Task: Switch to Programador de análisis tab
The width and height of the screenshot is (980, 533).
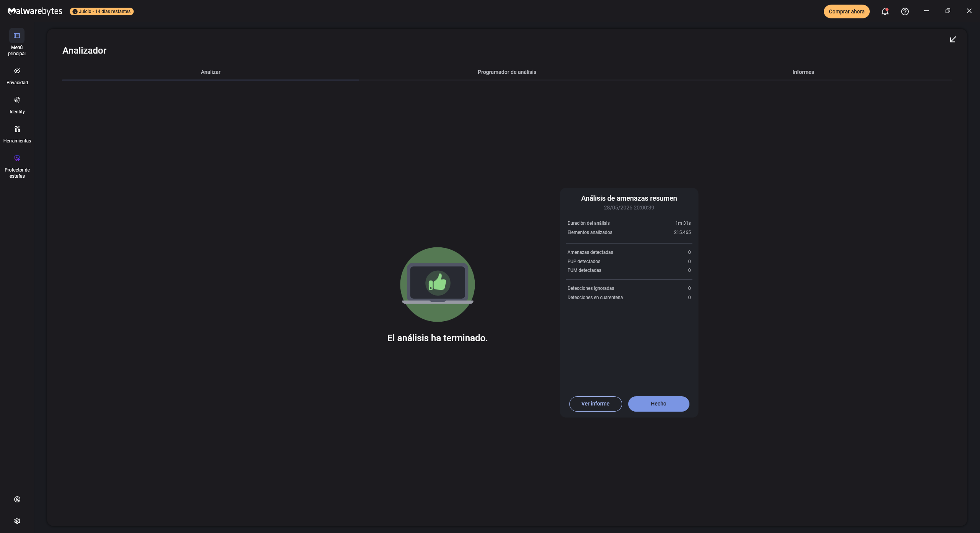Action: (507, 72)
